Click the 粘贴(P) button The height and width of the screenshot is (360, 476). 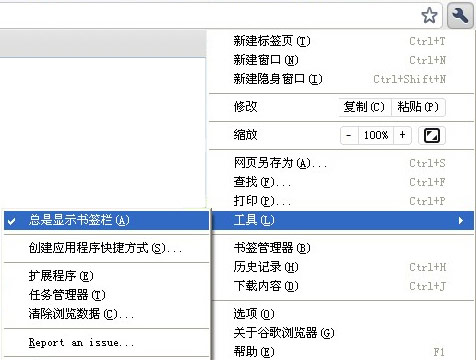point(418,107)
